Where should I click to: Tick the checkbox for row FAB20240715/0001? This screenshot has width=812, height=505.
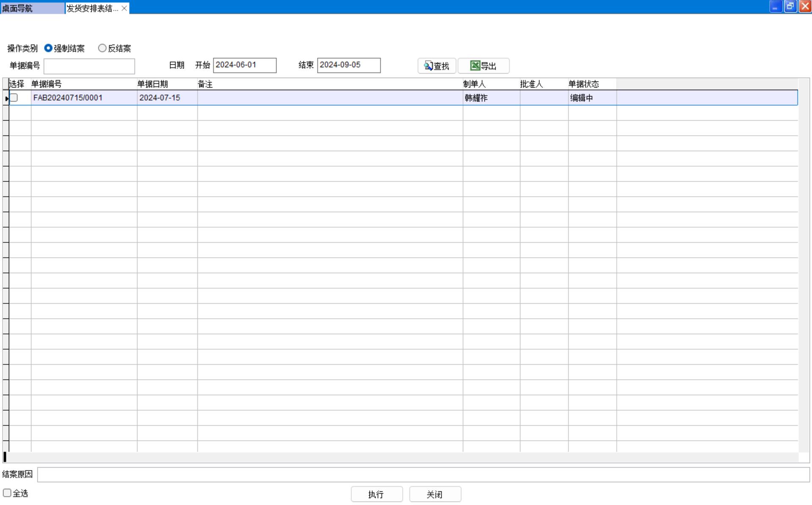click(14, 98)
